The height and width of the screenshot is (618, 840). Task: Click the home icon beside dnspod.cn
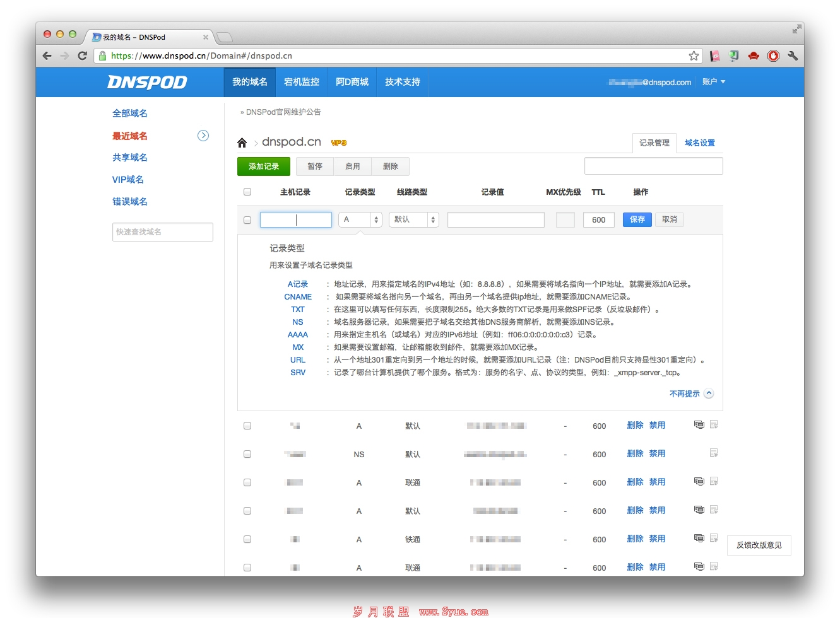[x=242, y=143]
